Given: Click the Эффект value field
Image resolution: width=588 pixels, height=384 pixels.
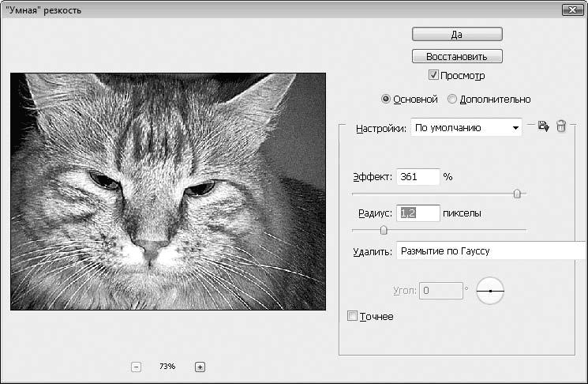Looking at the screenshot, I should (418, 176).
